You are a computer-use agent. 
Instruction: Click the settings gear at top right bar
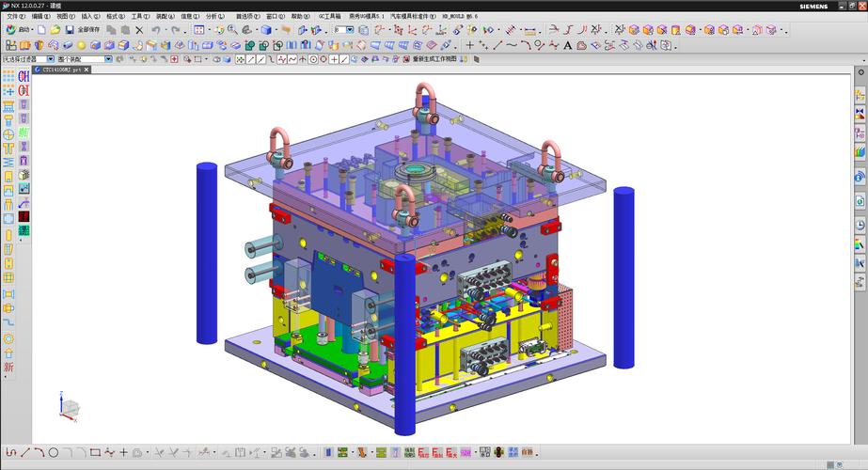click(x=860, y=72)
